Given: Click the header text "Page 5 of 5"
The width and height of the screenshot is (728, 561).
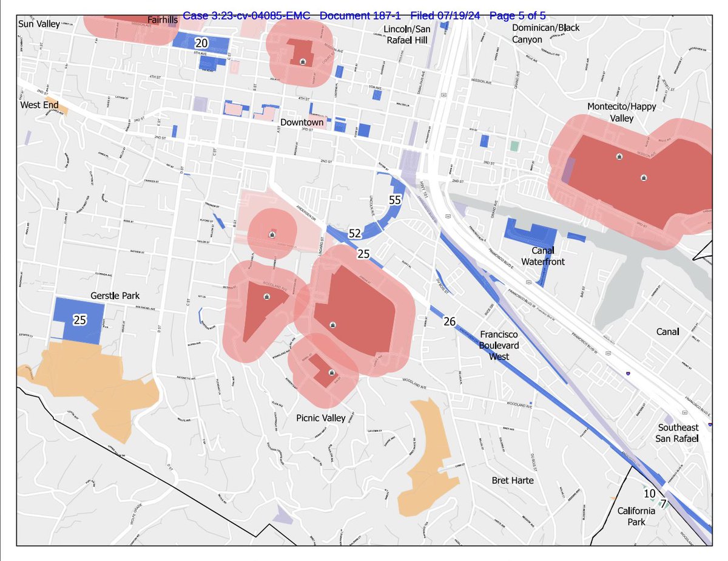Looking at the screenshot, I should click(x=519, y=15).
